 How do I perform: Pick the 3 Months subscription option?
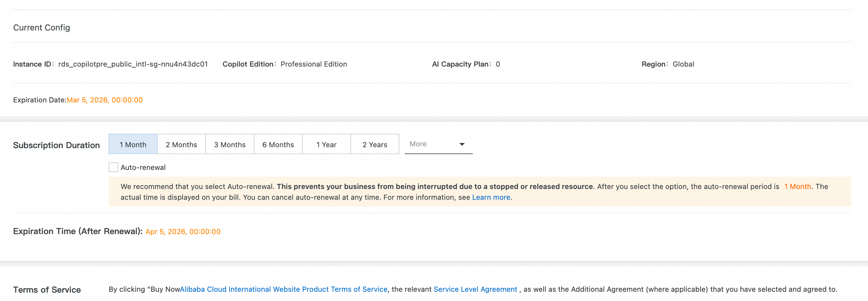(x=230, y=145)
